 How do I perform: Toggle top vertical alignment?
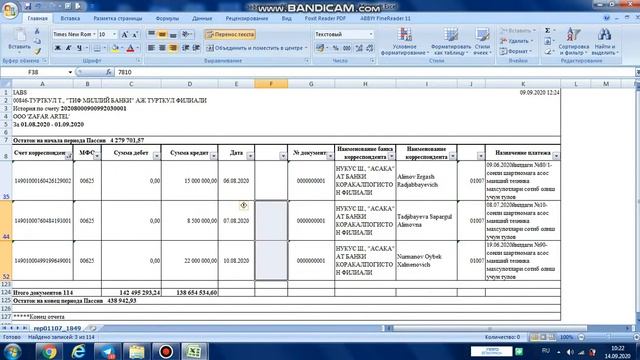point(151,34)
